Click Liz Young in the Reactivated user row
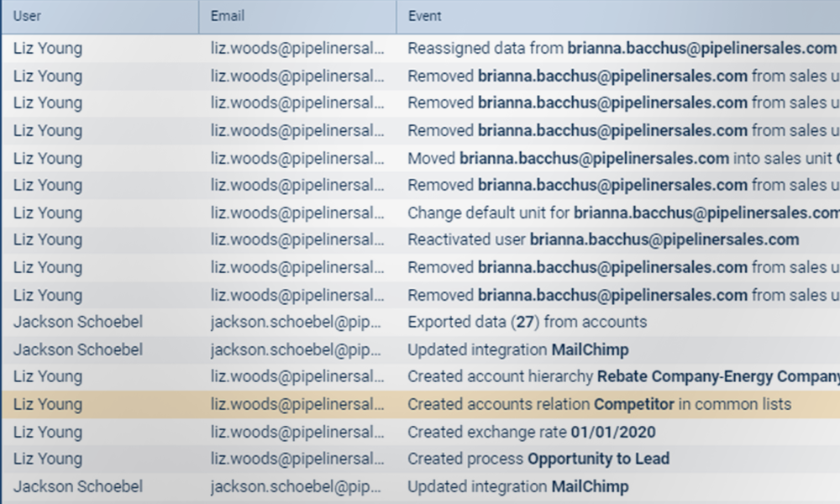 pyautogui.click(x=47, y=239)
